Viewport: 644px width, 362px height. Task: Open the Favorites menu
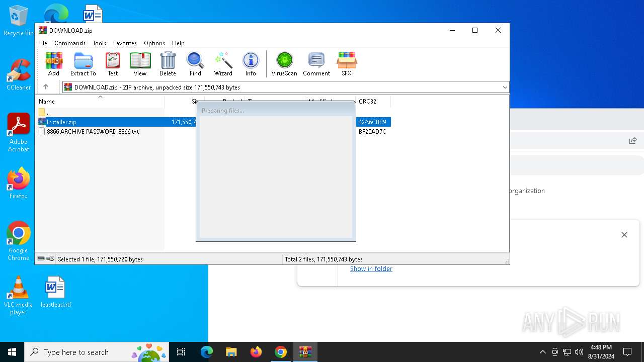tap(125, 43)
